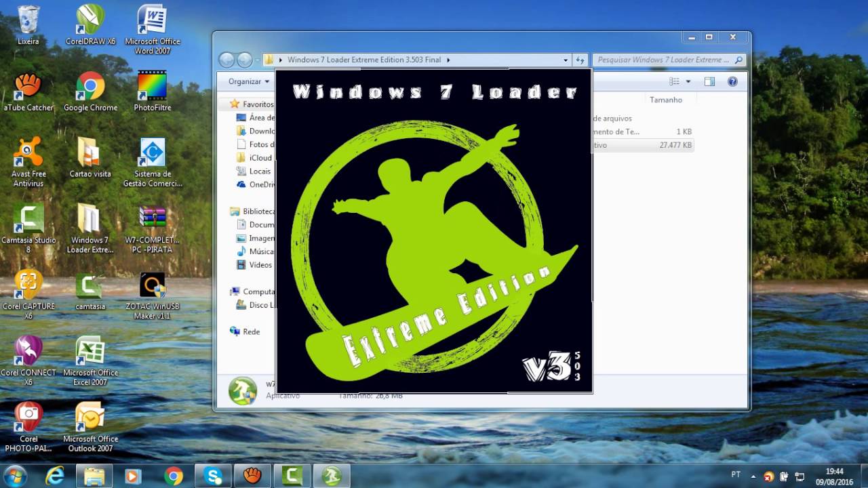Launch Corel PHOTO-PAINT shortcut
868x488 pixels.
pos(28,428)
